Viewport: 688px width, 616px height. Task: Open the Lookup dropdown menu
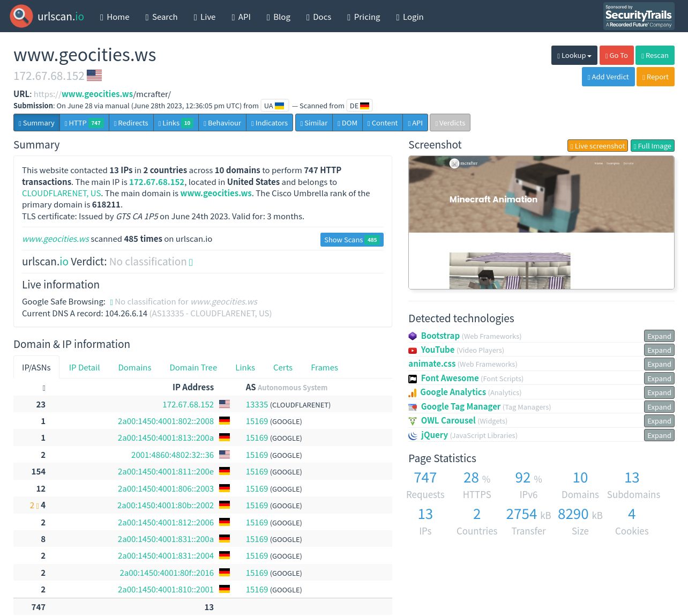click(x=574, y=55)
